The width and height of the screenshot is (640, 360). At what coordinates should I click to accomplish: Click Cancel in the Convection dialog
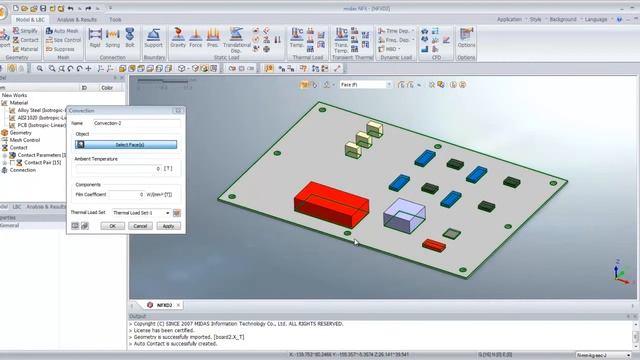(140, 226)
